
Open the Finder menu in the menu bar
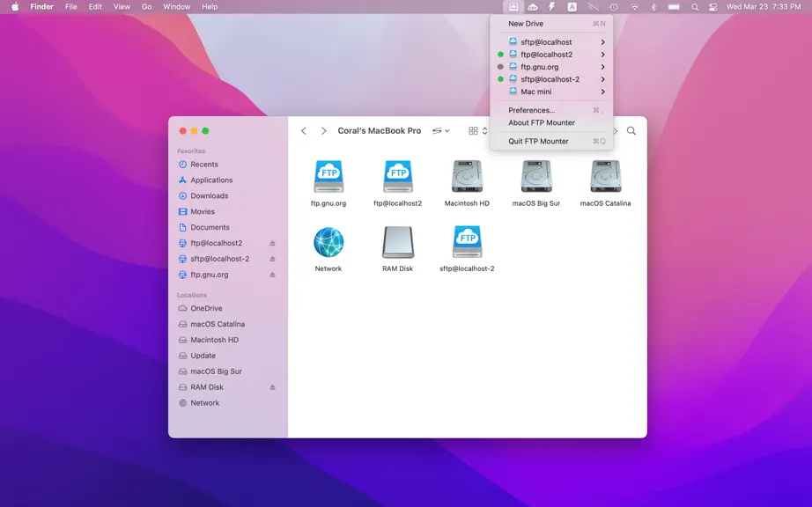42,7
